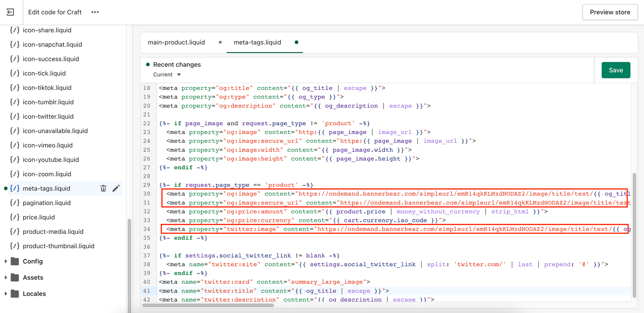Select the icon-zoom.liquid snippet
The width and height of the screenshot is (644, 313).
[x=47, y=174]
